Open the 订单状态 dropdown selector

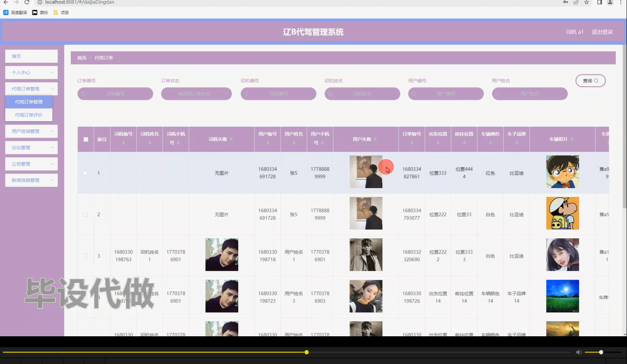tap(196, 94)
